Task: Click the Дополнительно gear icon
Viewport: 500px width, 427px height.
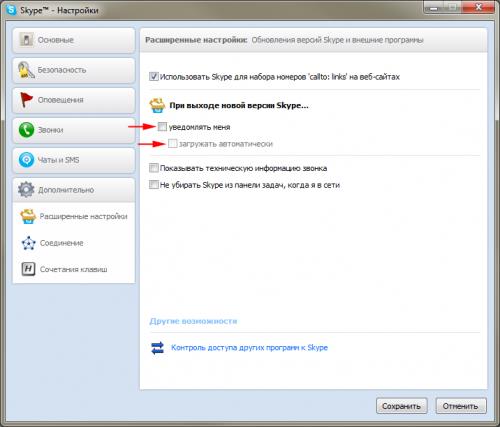Action: click(x=26, y=190)
